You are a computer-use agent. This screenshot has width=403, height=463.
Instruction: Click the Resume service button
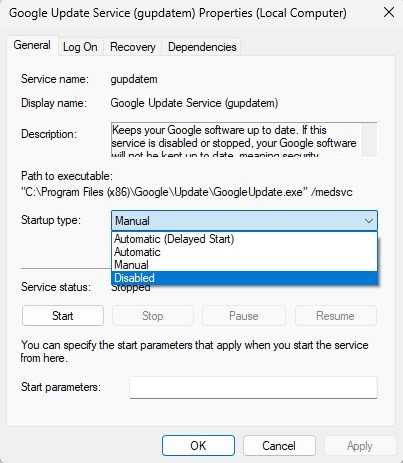[x=335, y=316]
